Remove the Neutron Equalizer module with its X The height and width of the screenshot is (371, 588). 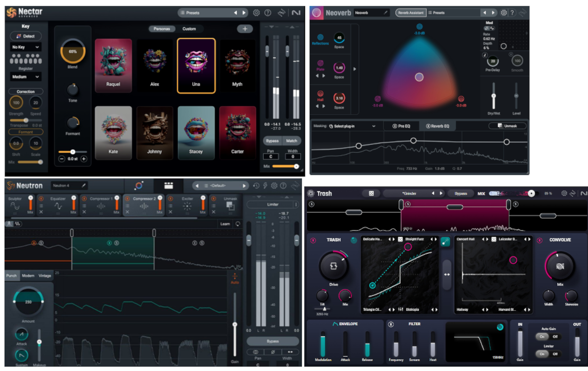[x=41, y=212]
